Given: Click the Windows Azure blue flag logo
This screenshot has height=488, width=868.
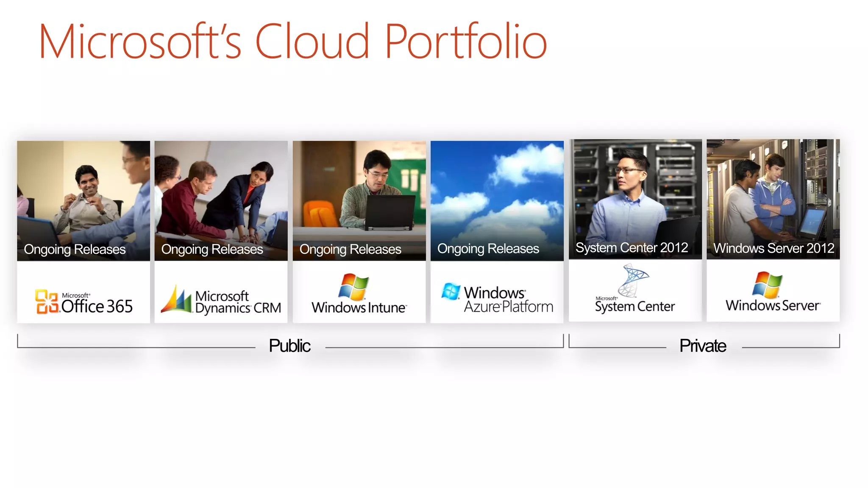Looking at the screenshot, I should [451, 291].
